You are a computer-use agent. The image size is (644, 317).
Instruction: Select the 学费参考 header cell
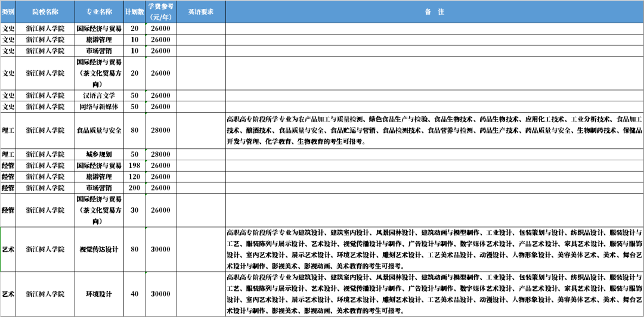[x=160, y=11]
